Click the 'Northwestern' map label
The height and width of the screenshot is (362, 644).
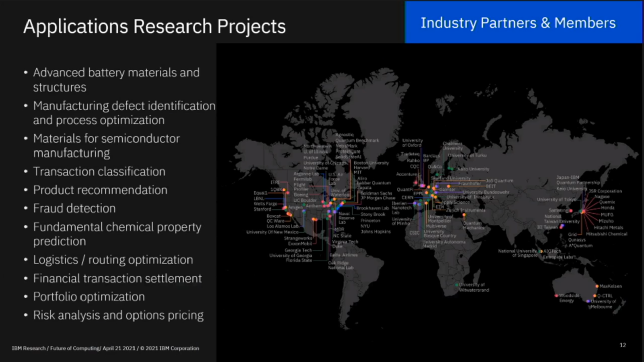[x=317, y=146]
